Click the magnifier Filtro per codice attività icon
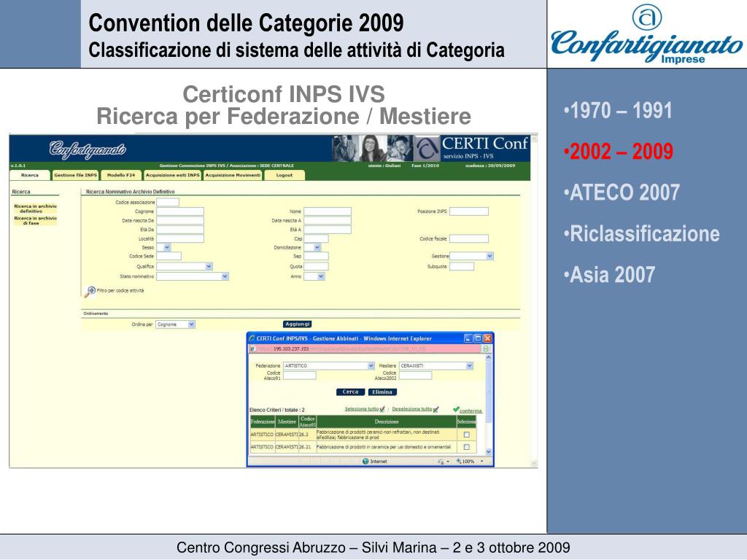 coord(90,291)
